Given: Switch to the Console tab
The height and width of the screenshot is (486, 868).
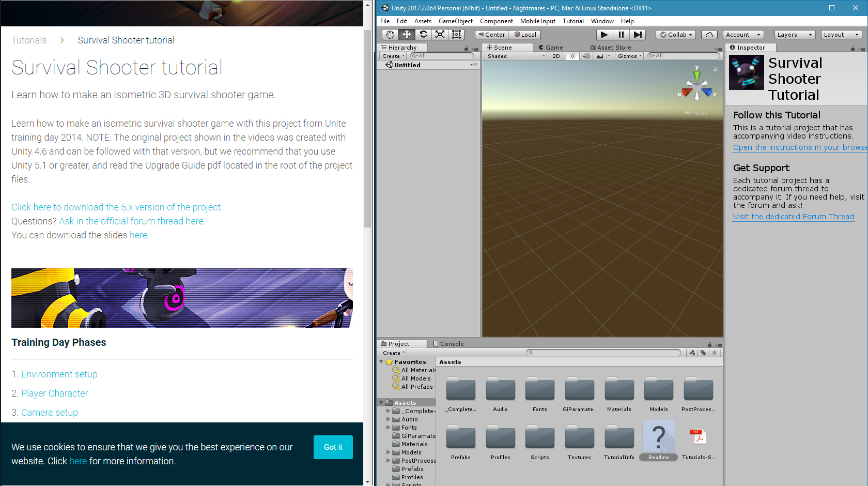Looking at the screenshot, I should (448, 344).
